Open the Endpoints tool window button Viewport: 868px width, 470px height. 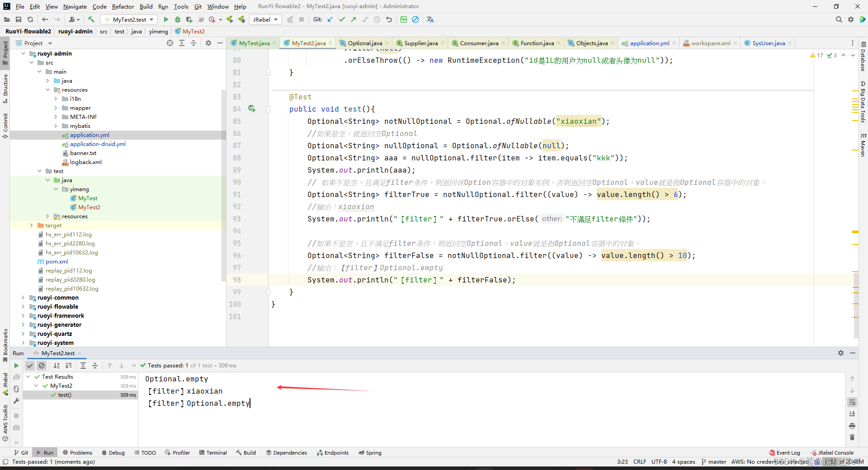(x=333, y=452)
